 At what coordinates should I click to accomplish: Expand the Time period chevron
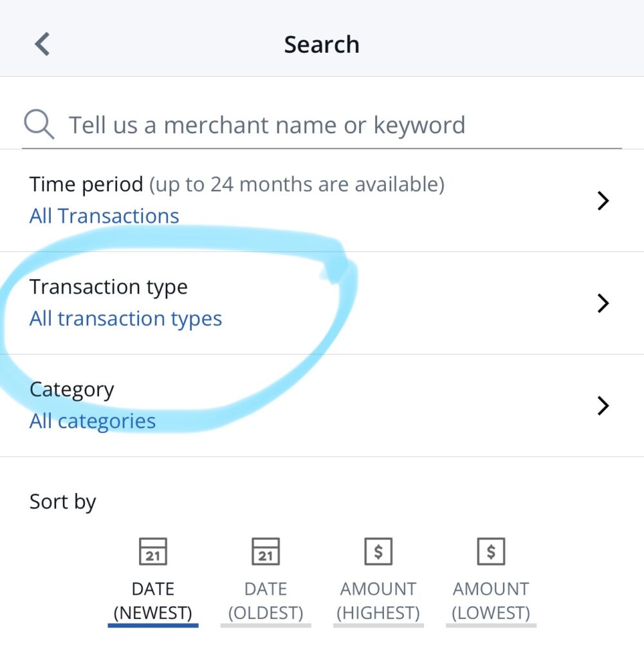(x=603, y=201)
